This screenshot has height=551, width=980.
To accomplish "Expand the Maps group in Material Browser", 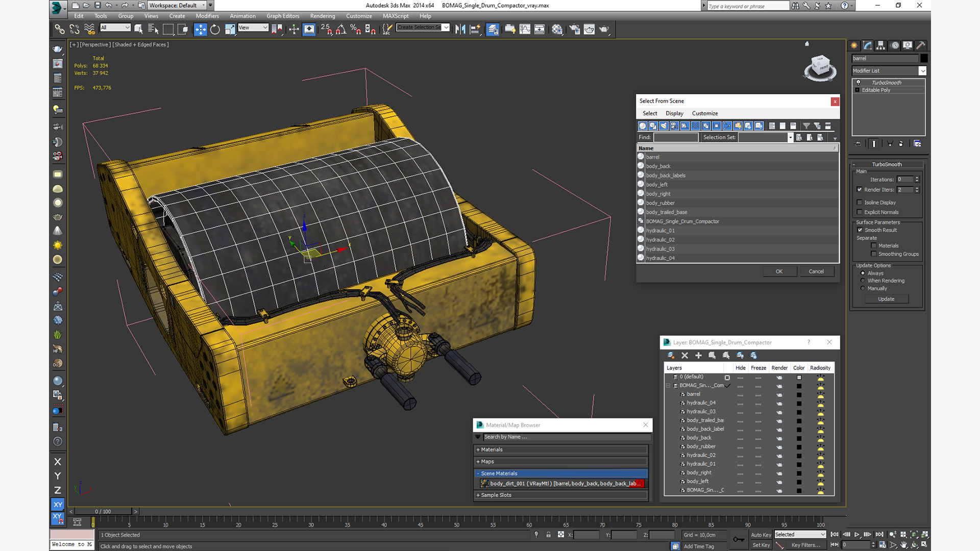I will [561, 461].
